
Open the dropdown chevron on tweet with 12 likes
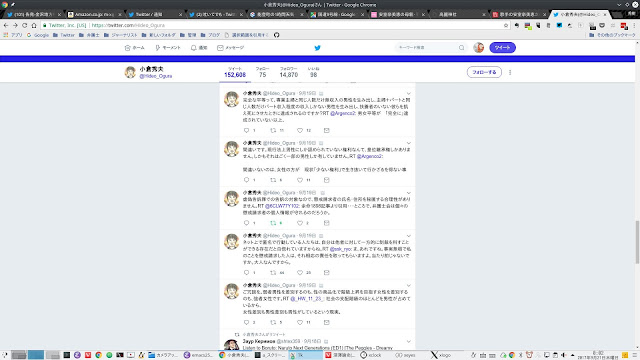(409, 93)
